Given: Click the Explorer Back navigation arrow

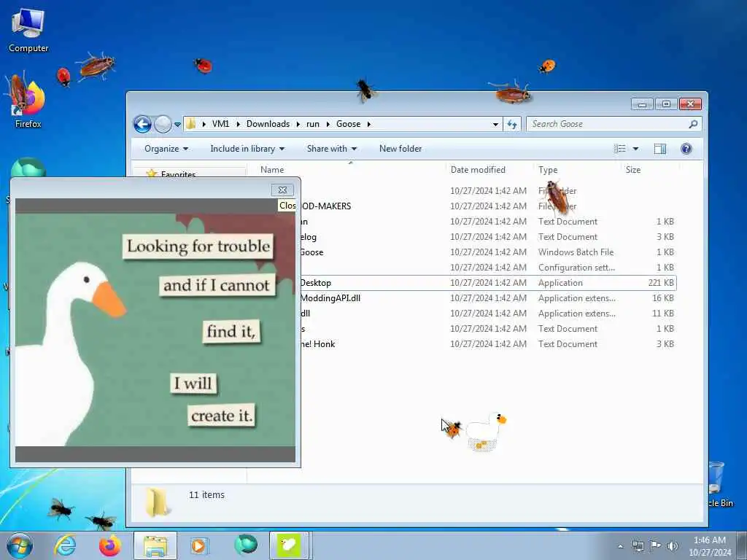Looking at the screenshot, I should pyautogui.click(x=142, y=124).
